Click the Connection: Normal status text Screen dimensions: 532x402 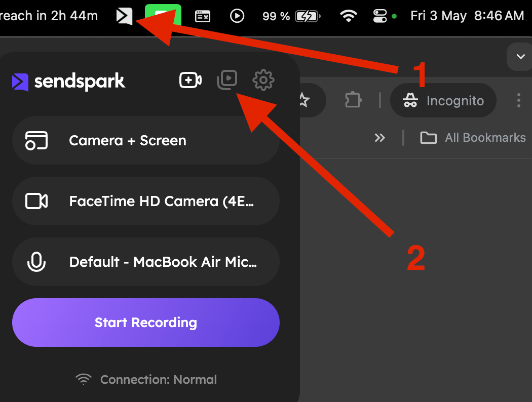pyautogui.click(x=159, y=380)
